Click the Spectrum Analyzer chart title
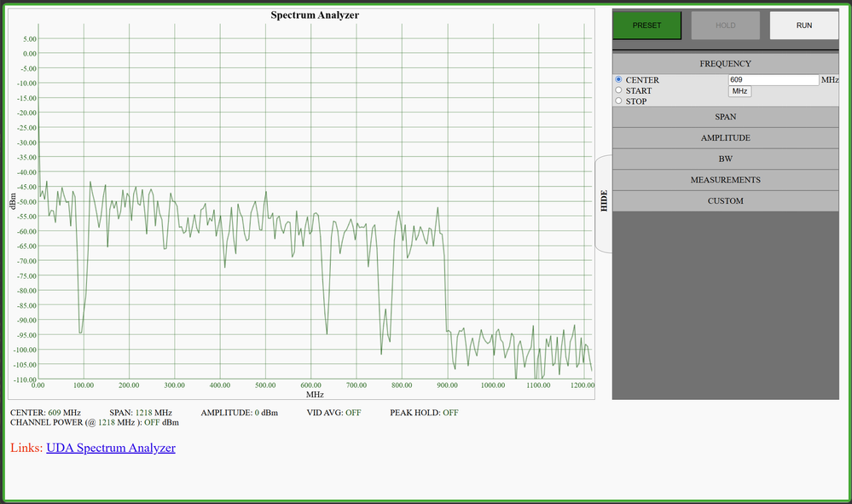Screen dimensions: 852x504 [315, 15]
